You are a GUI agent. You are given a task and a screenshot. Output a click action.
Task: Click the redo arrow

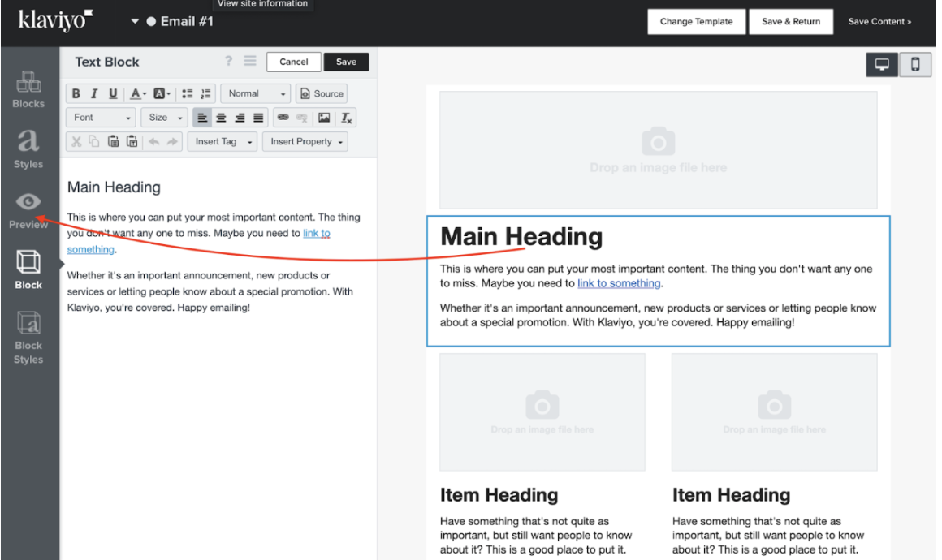[172, 142]
